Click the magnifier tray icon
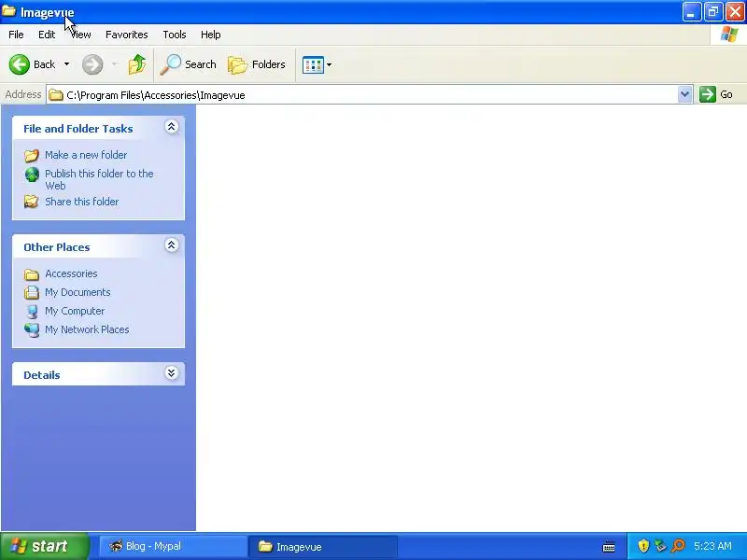The image size is (747, 560). pos(678,546)
